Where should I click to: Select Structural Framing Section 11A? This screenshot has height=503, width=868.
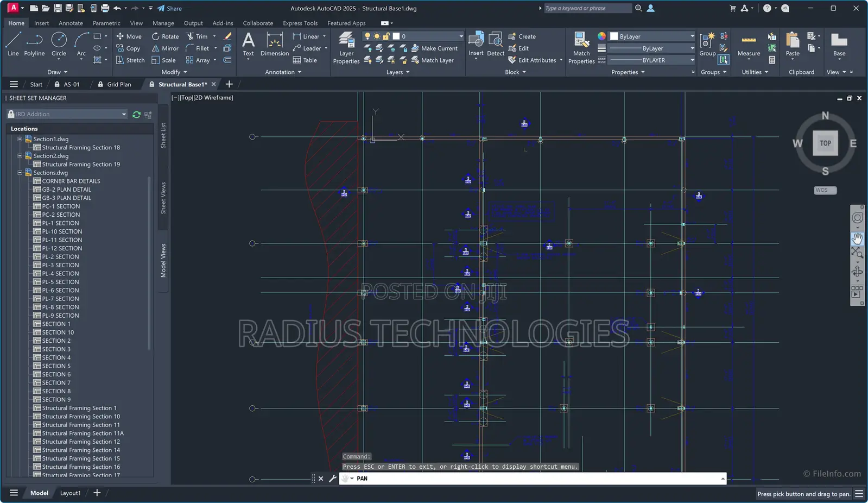[83, 433]
